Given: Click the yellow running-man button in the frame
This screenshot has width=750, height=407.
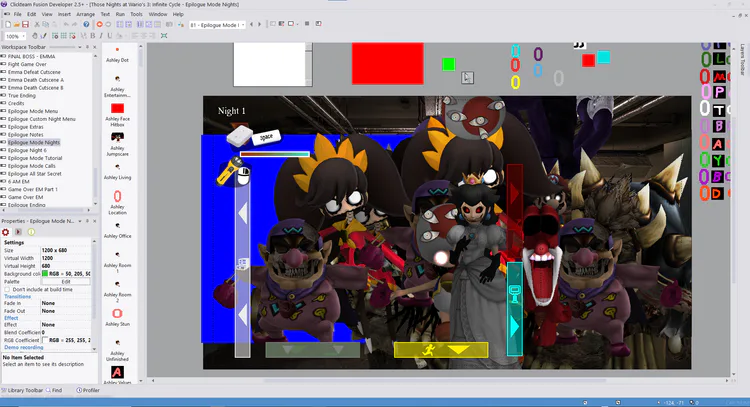Looking at the screenshot, I should [x=441, y=350].
